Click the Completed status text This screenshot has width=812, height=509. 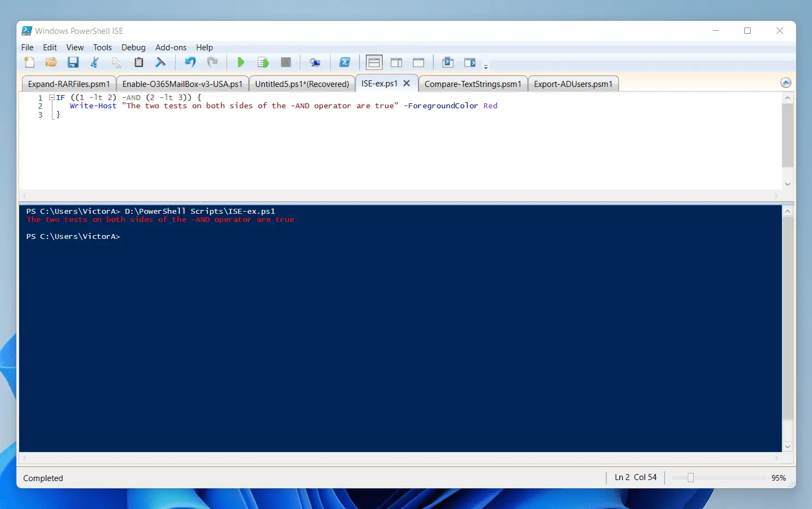click(x=43, y=478)
